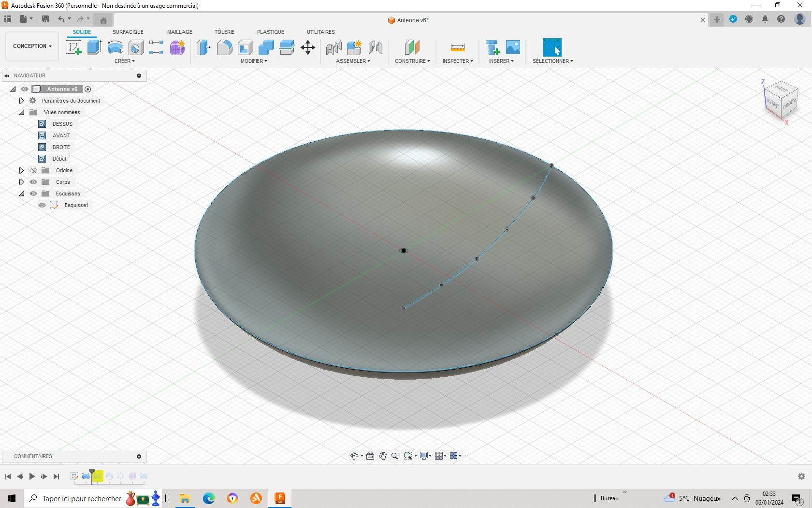Switch to the SURFACIQUE tab

point(128,32)
